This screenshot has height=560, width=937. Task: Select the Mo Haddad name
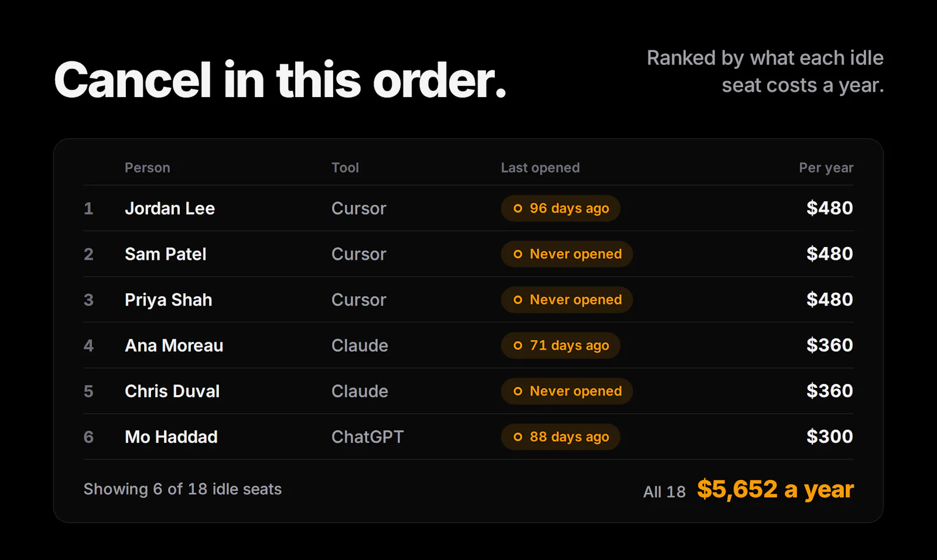pos(171,437)
